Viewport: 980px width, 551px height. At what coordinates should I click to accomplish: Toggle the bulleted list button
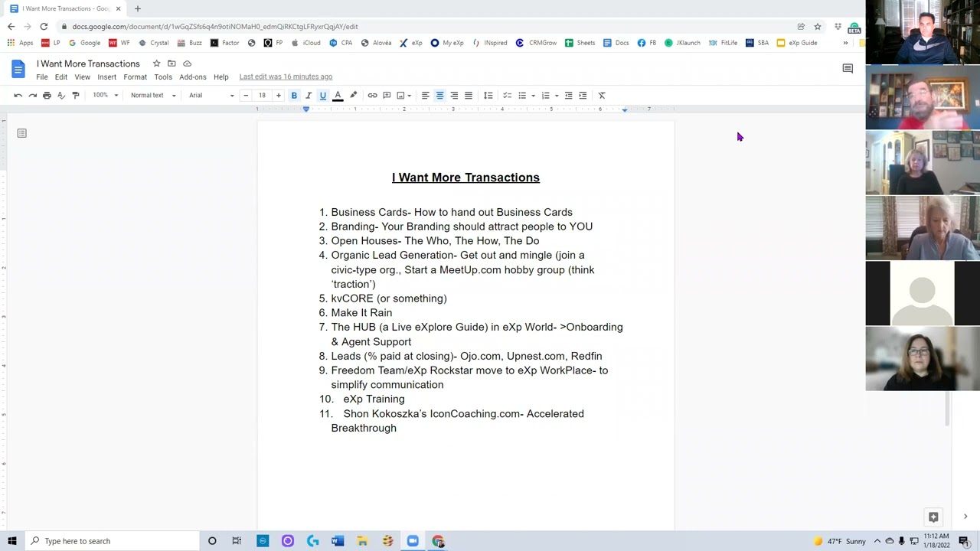[x=522, y=96]
